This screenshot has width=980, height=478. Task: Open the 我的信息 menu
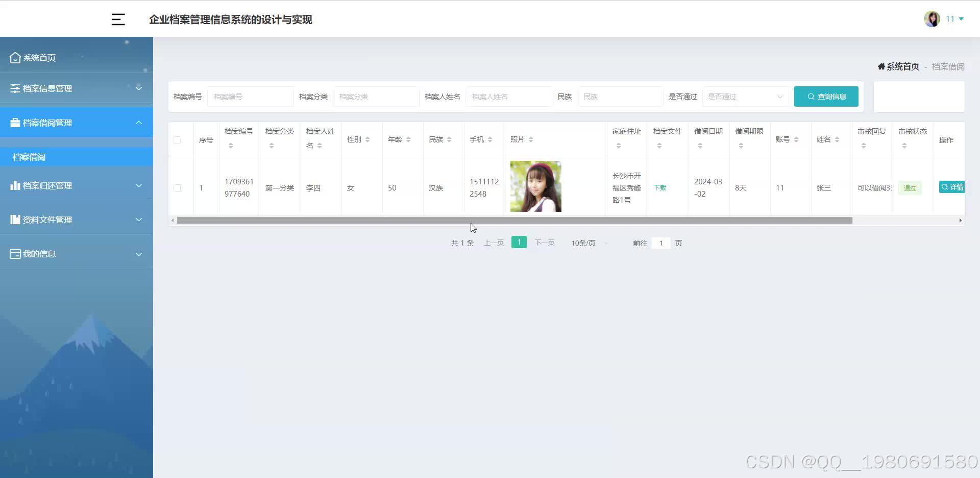77,254
